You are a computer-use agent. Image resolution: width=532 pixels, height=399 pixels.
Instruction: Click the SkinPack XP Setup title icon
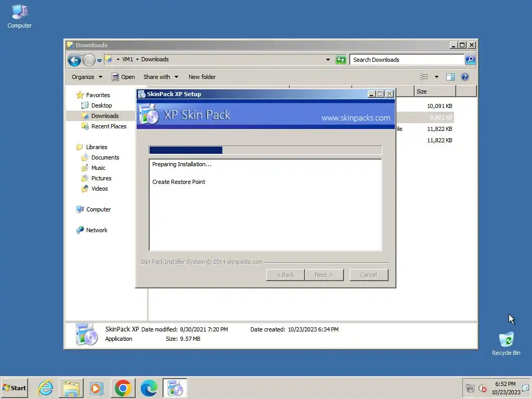141,94
